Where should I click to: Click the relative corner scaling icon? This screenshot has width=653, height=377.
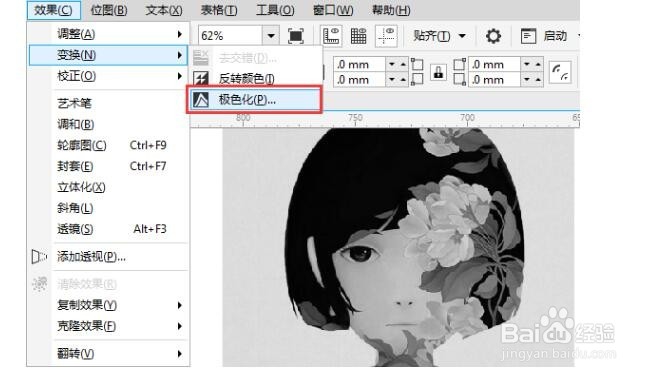click(560, 72)
